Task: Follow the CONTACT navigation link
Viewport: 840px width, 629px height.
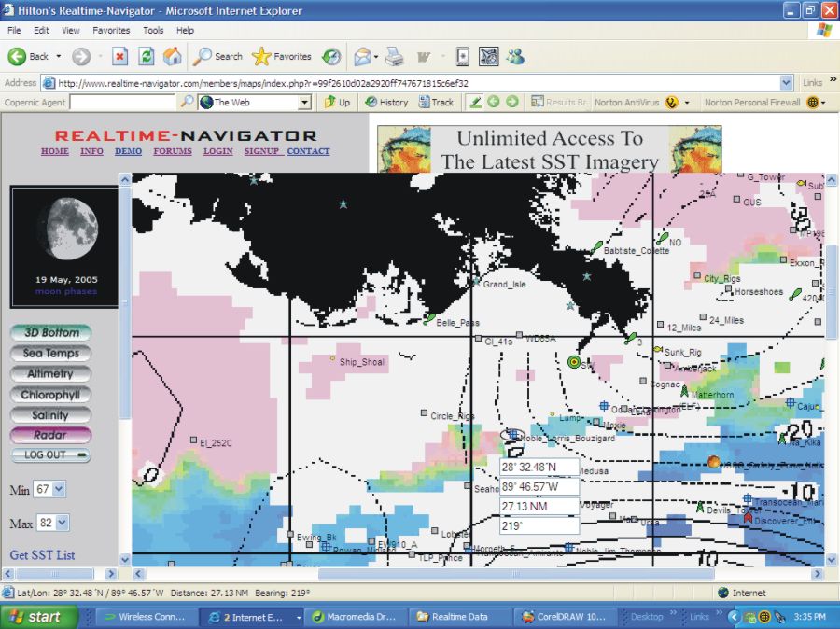Action: point(308,151)
